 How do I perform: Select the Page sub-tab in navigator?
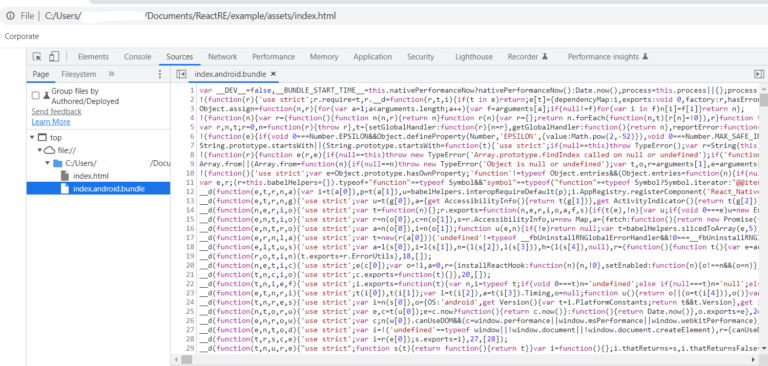tap(41, 74)
